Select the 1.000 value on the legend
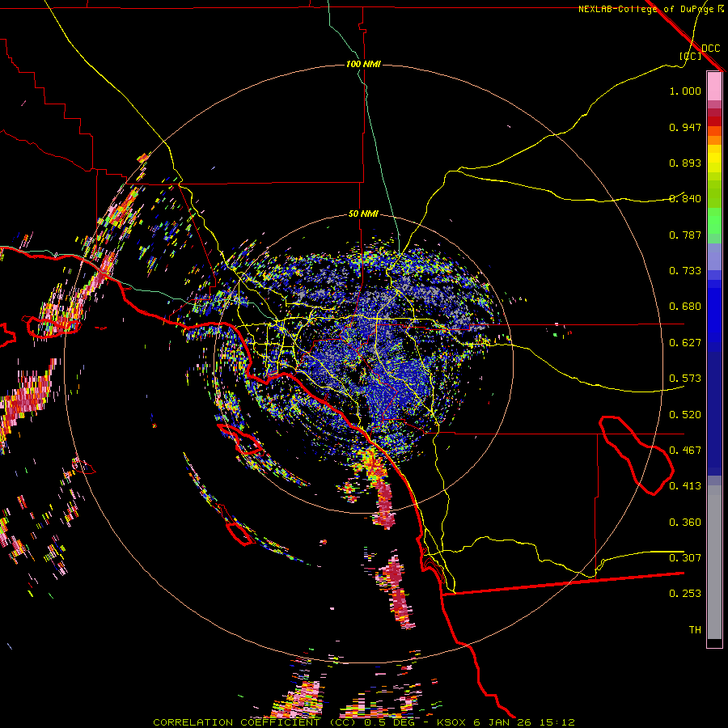This screenshot has width=728, height=728. pyautogui.click(x=685, y=91)
